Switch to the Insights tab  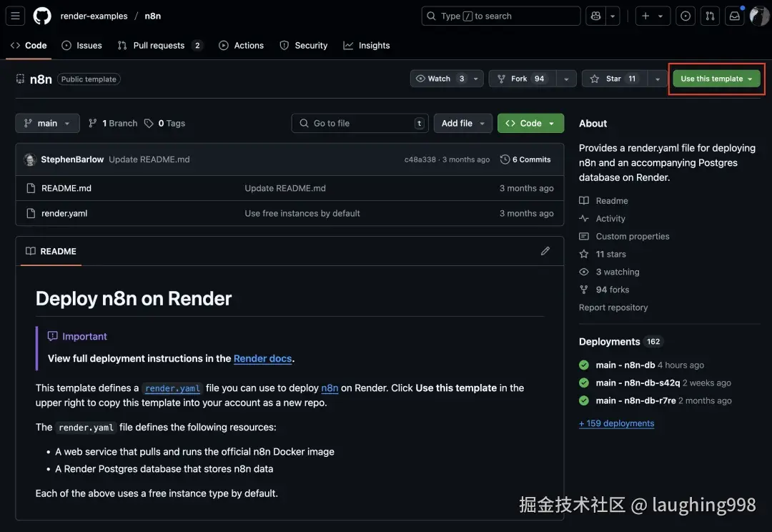[x=367, y=45]
